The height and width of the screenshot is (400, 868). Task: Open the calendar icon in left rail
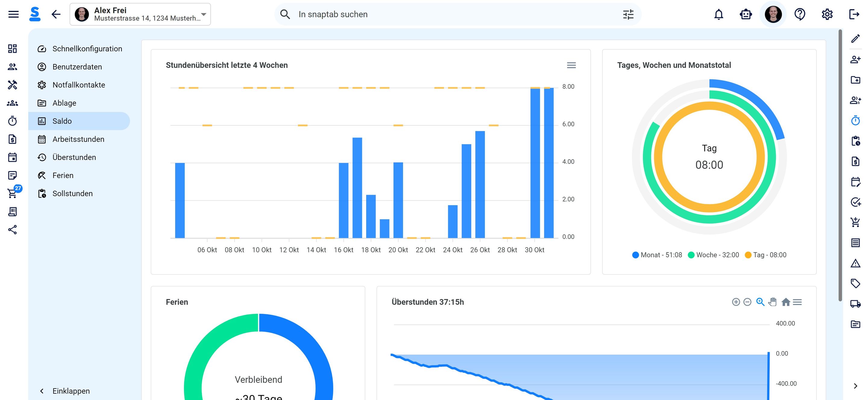[12, 157]
